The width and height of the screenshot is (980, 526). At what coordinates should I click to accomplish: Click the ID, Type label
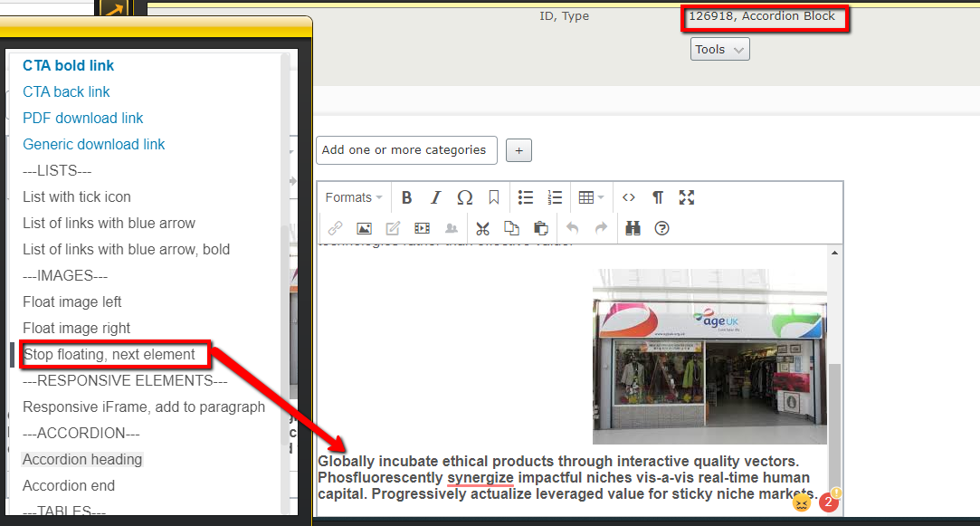pyautogui.click(x=565, y=16)
